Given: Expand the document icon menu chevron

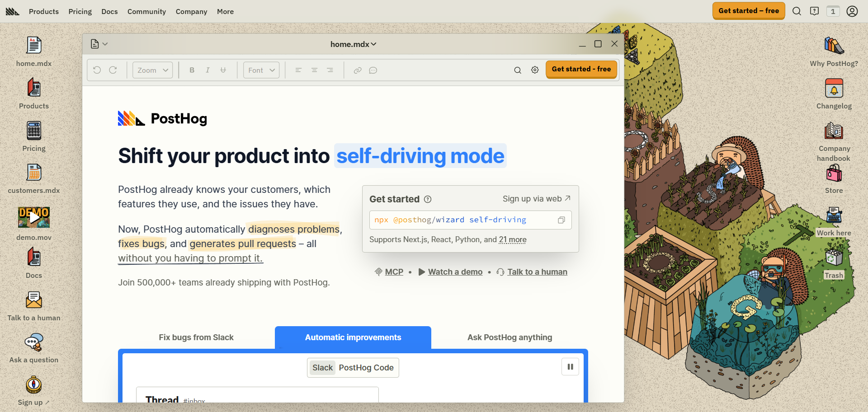Looking at the screenshot, I should [x=105, y=44].
